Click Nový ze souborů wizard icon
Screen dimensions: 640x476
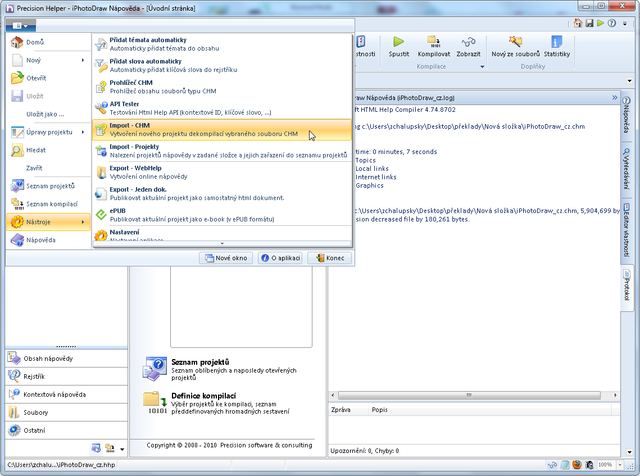pyautogui.click(x=515, y=42)
